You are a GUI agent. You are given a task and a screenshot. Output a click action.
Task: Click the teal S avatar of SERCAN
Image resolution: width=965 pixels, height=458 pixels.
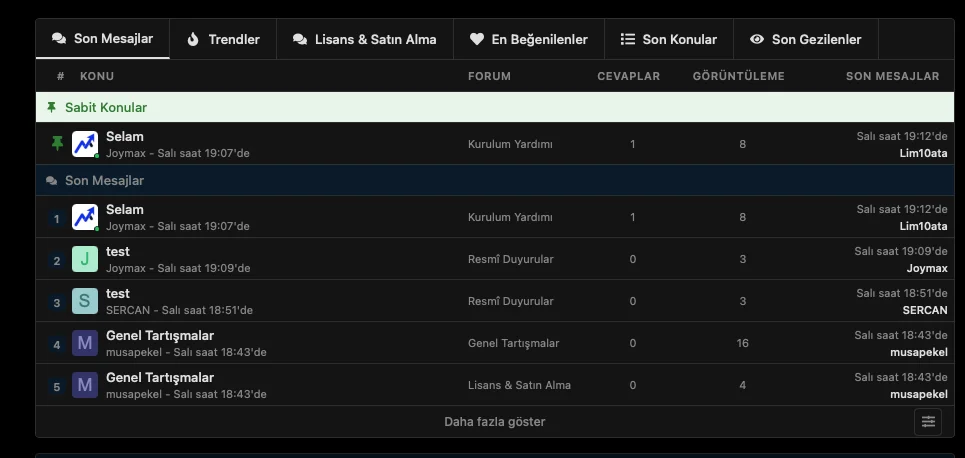pos(85,302)
